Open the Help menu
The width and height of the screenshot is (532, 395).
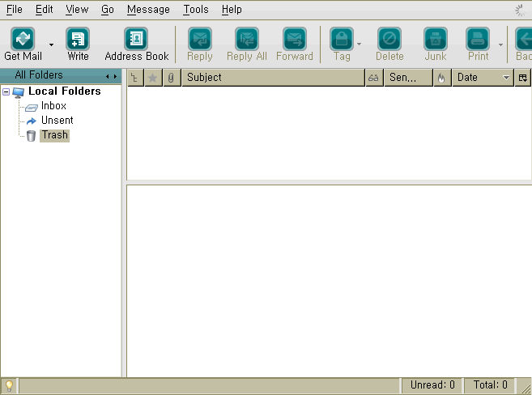232,10
